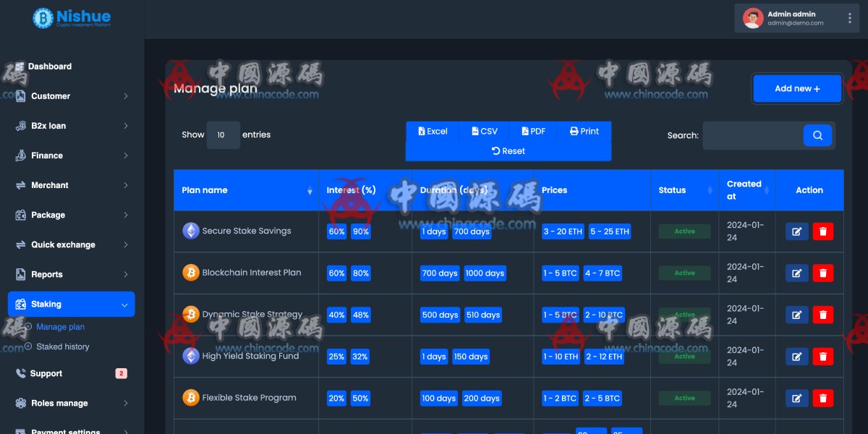Click inside the Search input field
The width and height of the screenshot is (868, 434).
coord(752,135)
